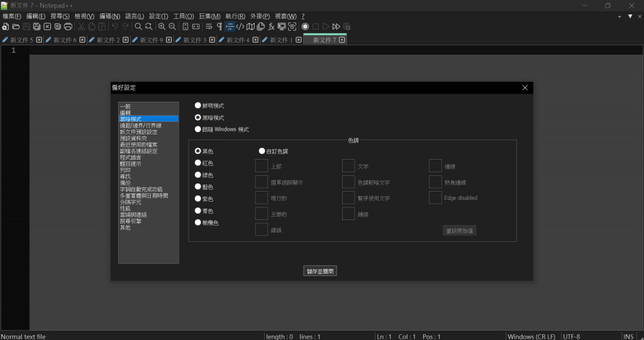Enable the 自訂色調 custom tone radio
This screenshot has width=644, height=340.
coord(262,151)
